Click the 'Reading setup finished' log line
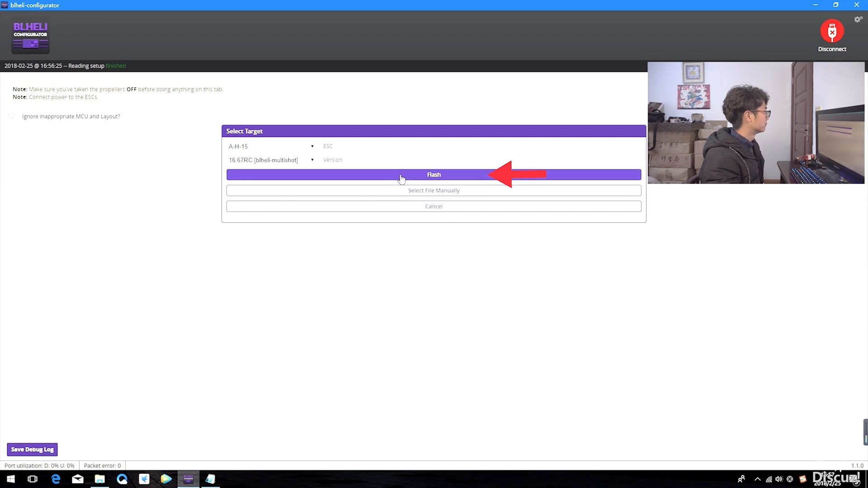The width and height of the screenshot is (868, 488). click(65, 66)
